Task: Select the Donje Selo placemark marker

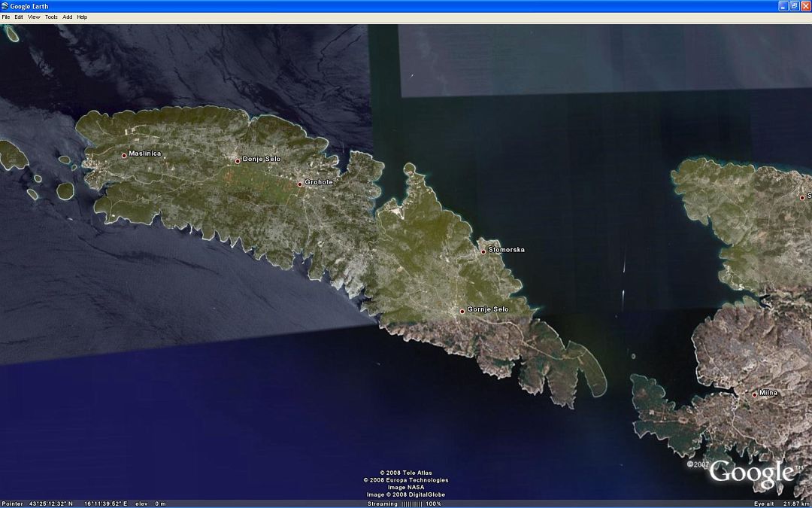Action: [x=238, y=161]
